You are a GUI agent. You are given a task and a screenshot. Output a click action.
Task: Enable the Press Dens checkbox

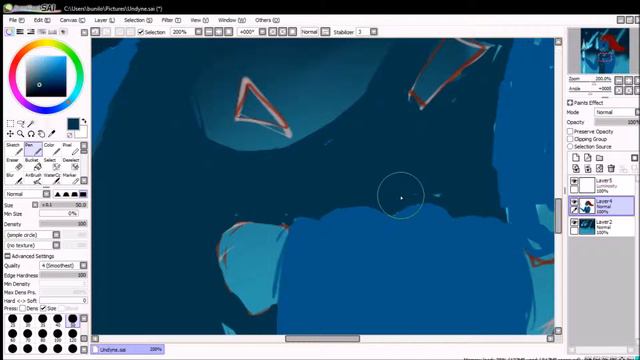[22, 308]
